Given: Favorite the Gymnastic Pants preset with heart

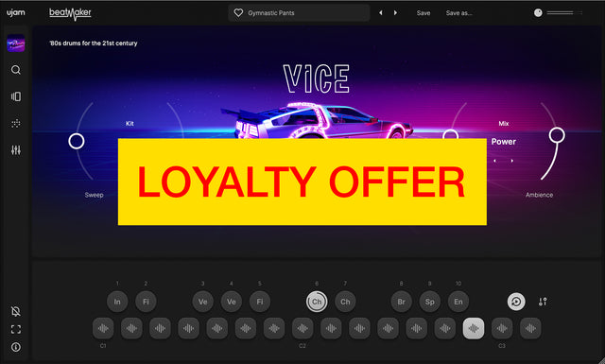Looking at the screenshot, I should click(x=238, y=12).
